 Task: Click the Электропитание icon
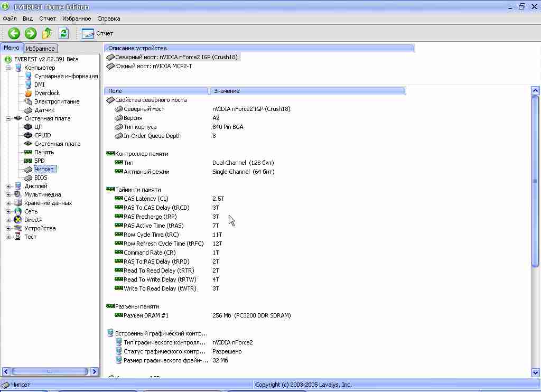pos(28,101)
